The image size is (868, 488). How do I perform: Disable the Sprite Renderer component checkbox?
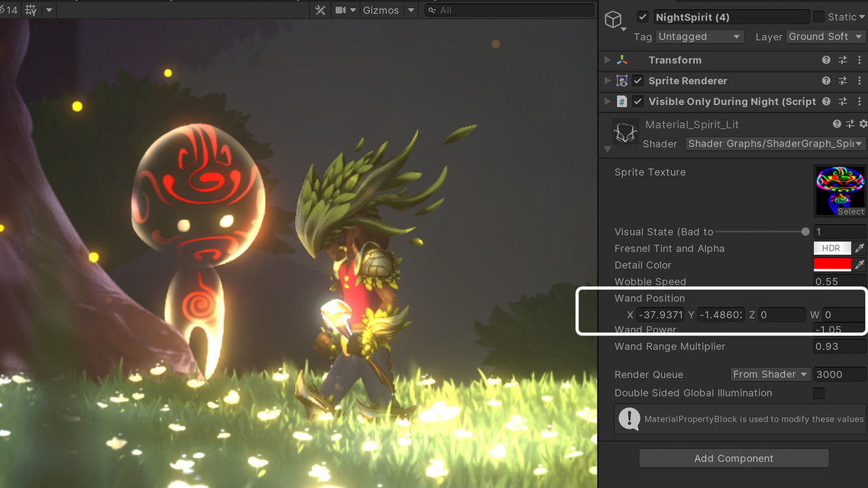pyautogui.click(x=638, y=81)
